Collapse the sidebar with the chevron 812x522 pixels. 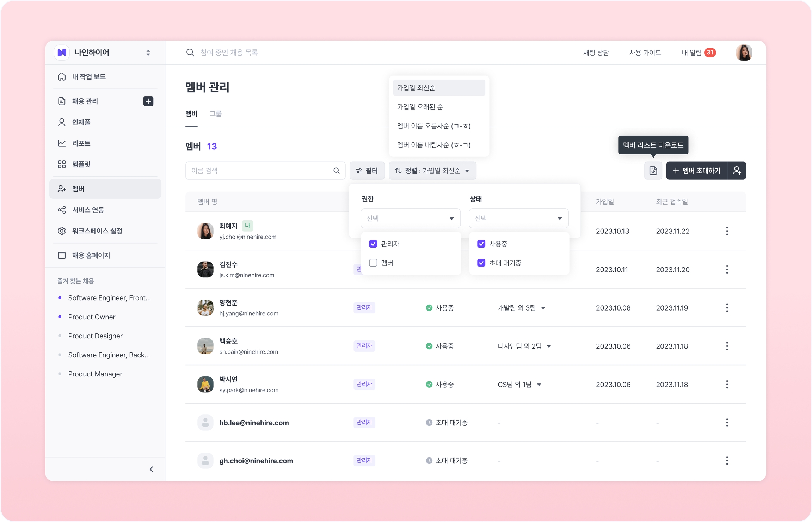(x=151, y=469)
